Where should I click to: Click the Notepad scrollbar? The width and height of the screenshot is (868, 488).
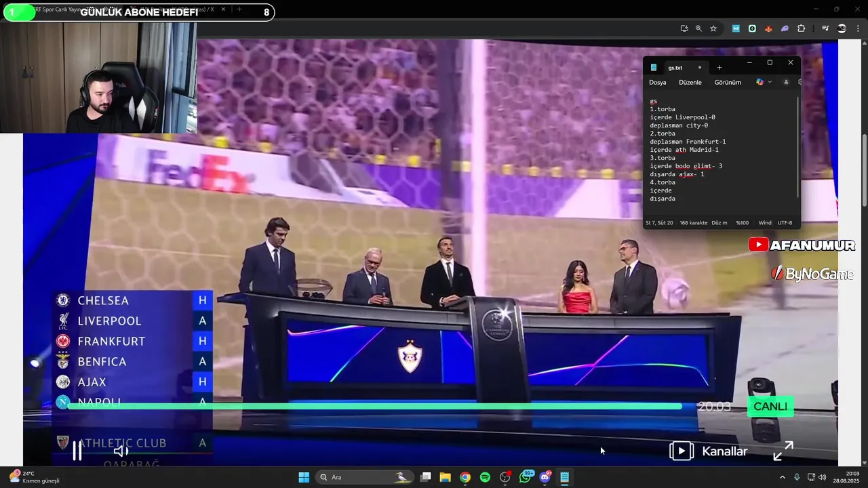(798, 146)
